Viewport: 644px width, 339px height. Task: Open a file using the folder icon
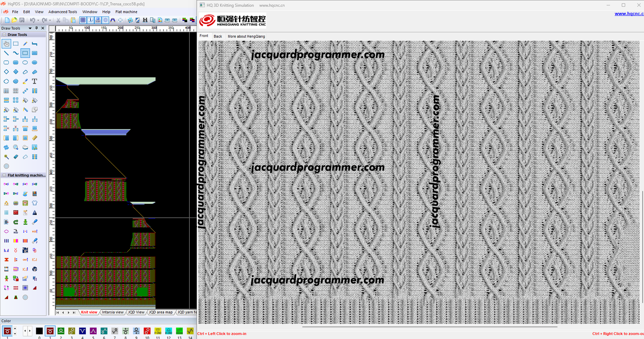14,20
